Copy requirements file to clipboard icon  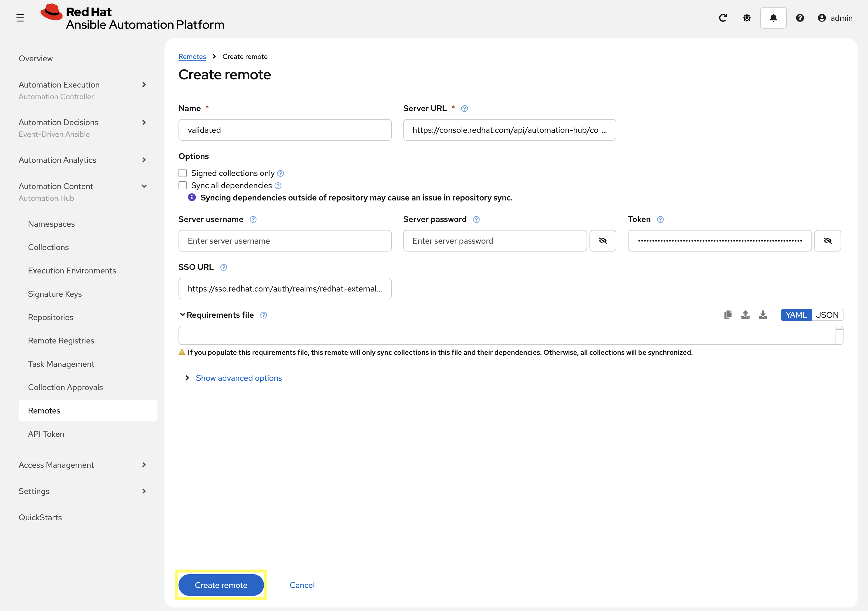coord(728,315)
